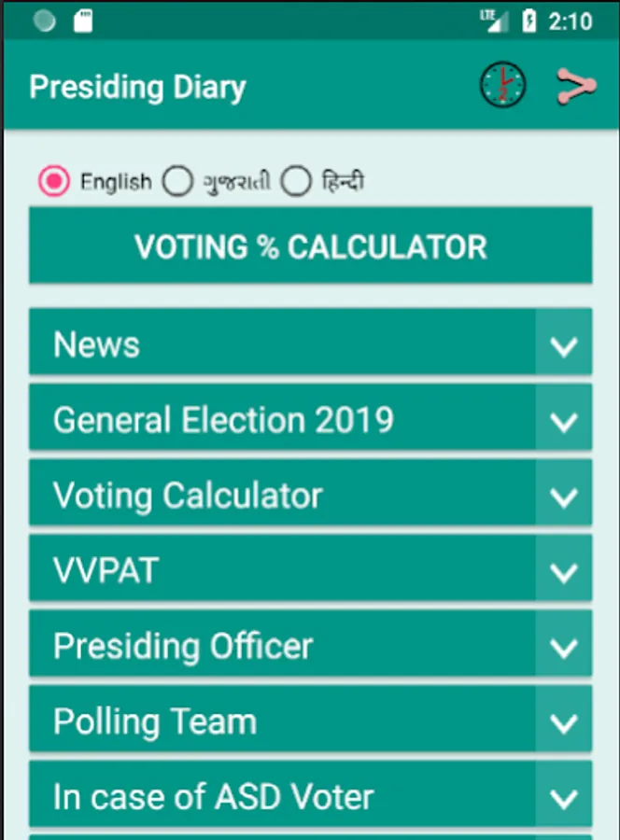
Task: Open the clock icon in the header
Action: (502, 84)
